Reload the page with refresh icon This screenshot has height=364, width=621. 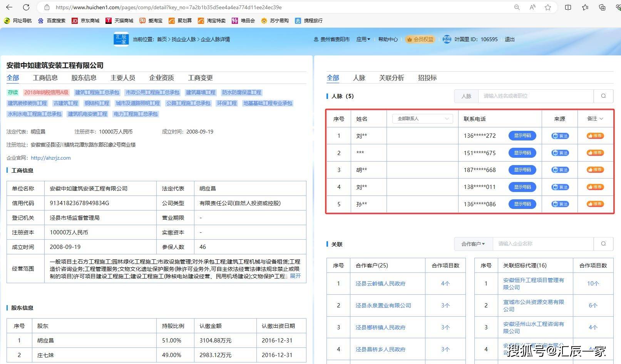26,7
